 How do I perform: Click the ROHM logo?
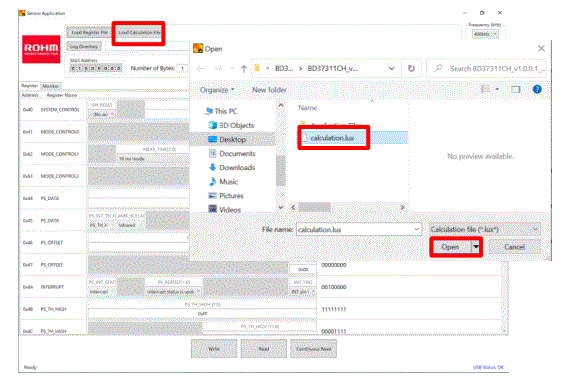(x=41, y=50)
